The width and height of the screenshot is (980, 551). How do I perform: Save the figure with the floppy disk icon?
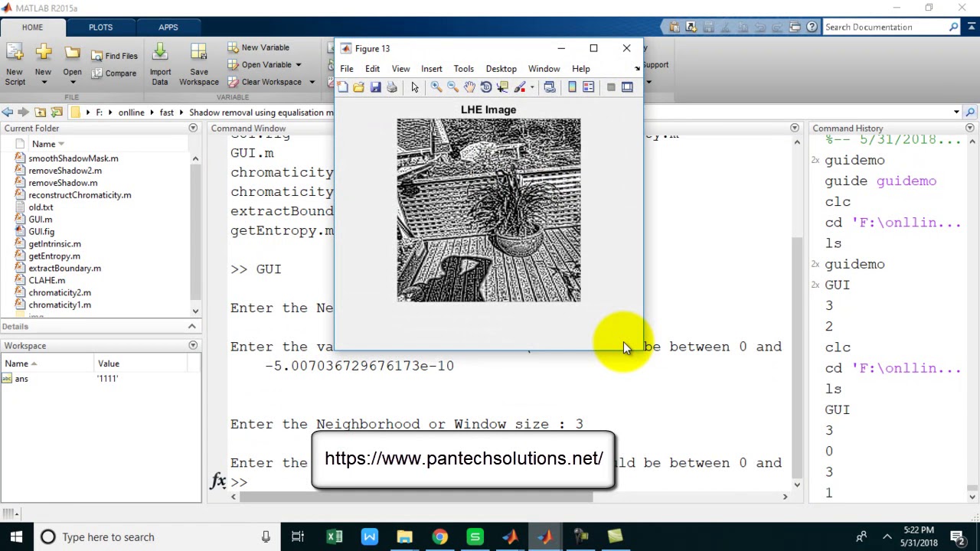coord(375,87)
